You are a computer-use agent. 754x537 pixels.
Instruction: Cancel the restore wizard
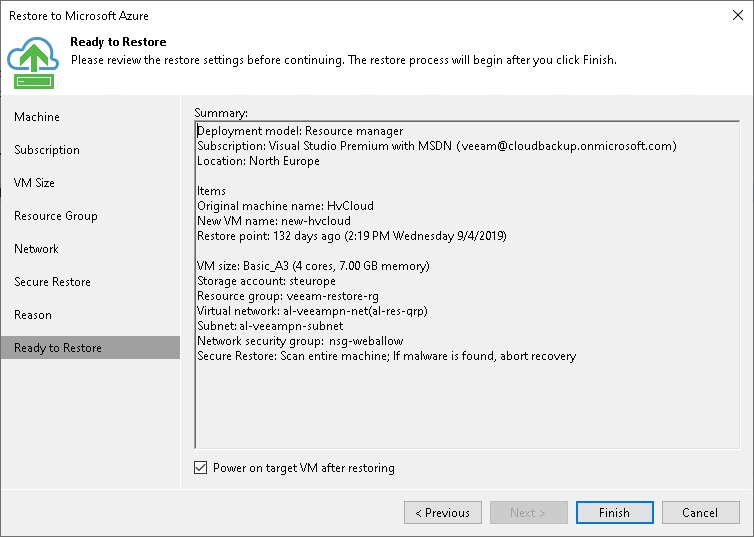point(700,512)
